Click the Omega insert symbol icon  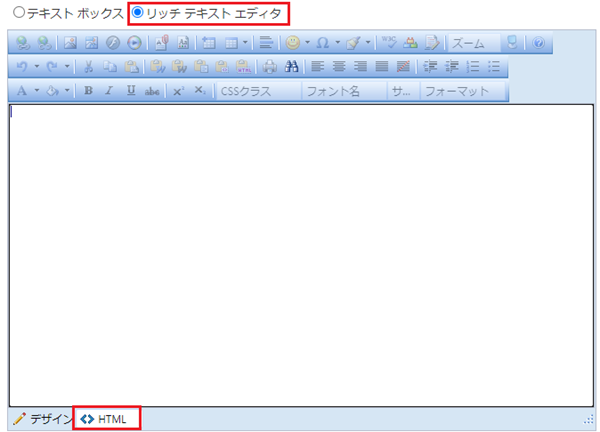click(323, 43)
